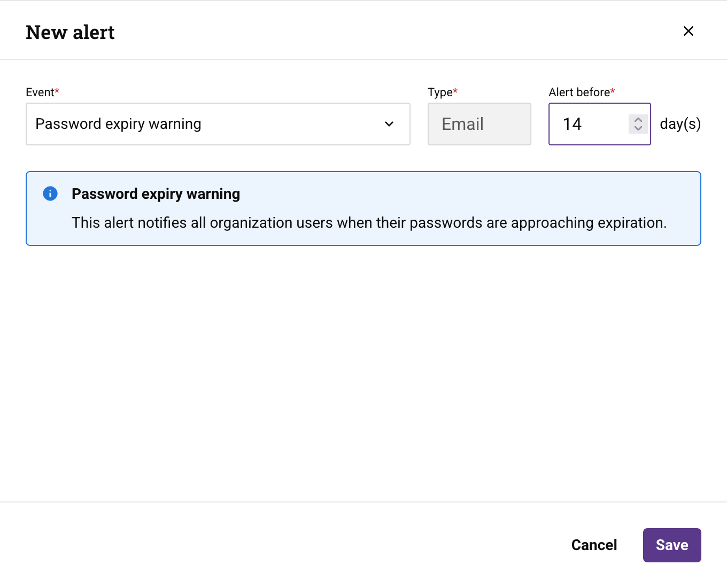Click the Alert before number input
The image size is (727, 588).
(x=588, y=124)
